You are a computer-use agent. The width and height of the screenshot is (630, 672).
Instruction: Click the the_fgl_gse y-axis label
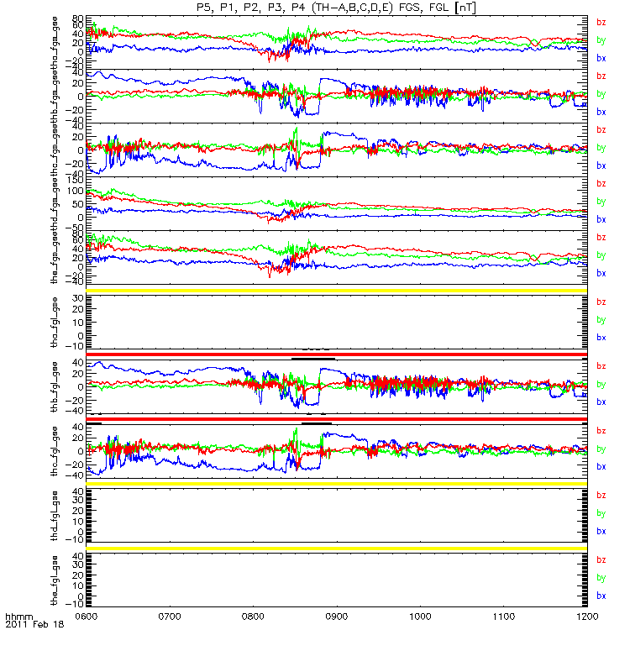click(55, 580)
